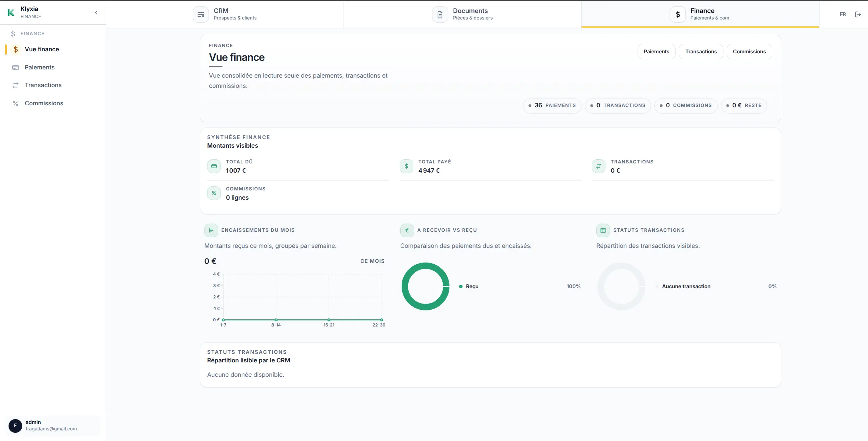868x441 pixels.
Task: Click 'Montants visibles' heading
Action: pyautogui.click(x=232, y=146)
